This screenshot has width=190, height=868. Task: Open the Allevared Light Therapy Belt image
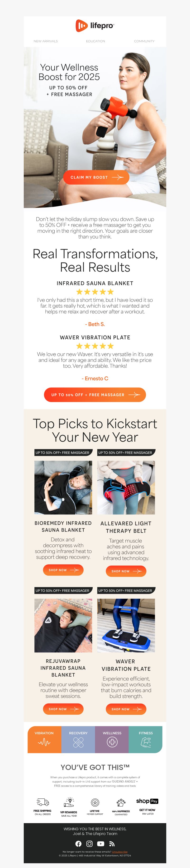pyautogui.click(x=126, y=487)
